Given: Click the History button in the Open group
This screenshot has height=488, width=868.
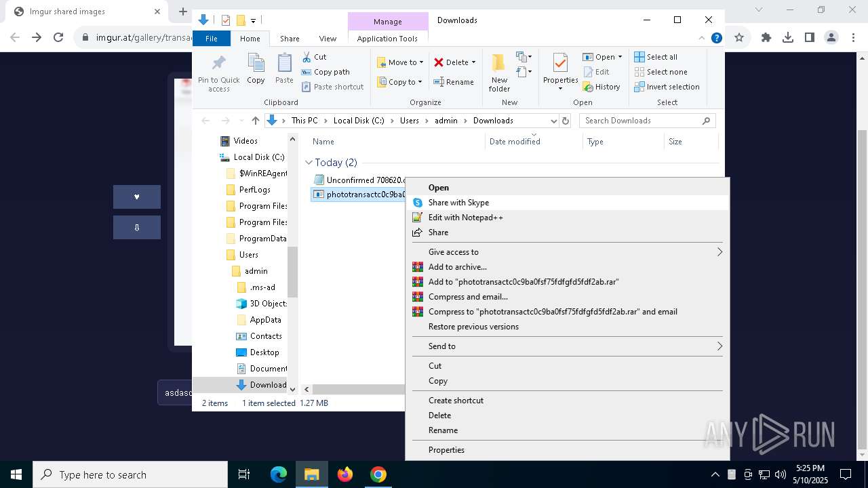Looking at the screenshot, I should coord(601,87).
